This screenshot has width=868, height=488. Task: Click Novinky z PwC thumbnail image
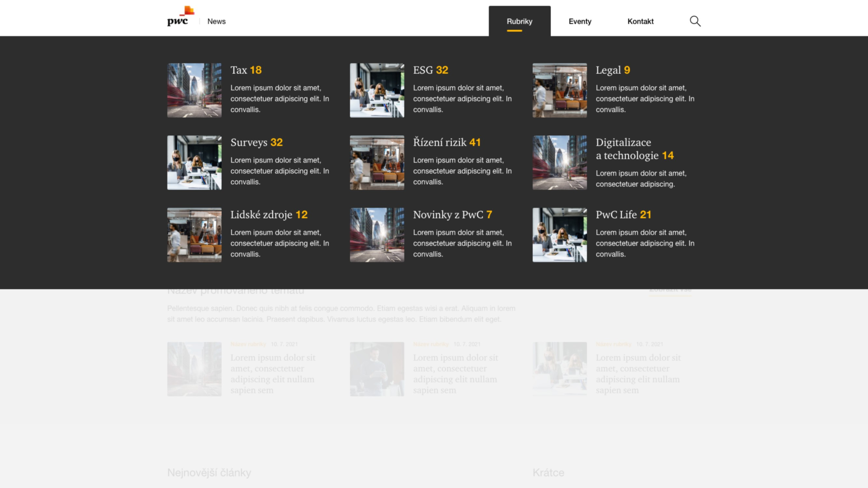(377, 234)
